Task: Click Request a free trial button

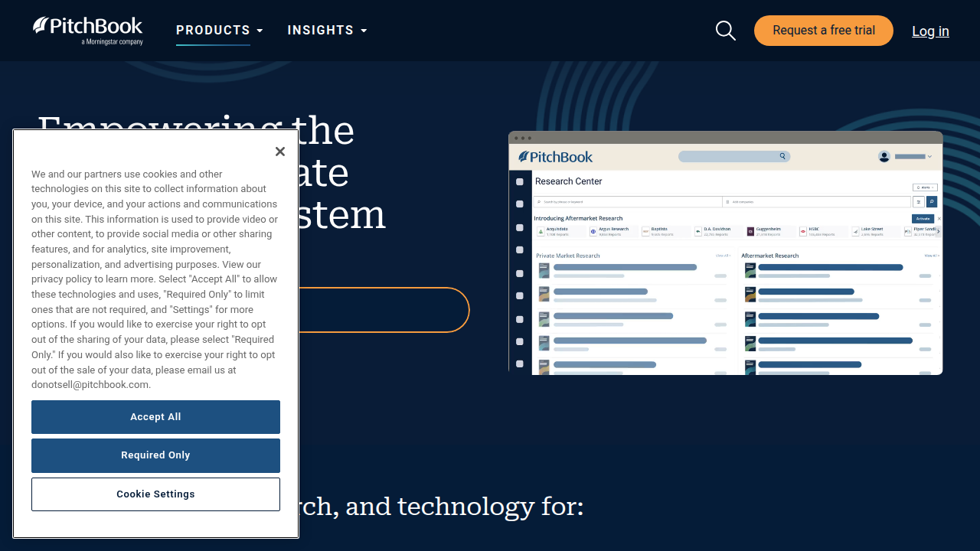Action: pyautogui.click(x=824, y=31)
